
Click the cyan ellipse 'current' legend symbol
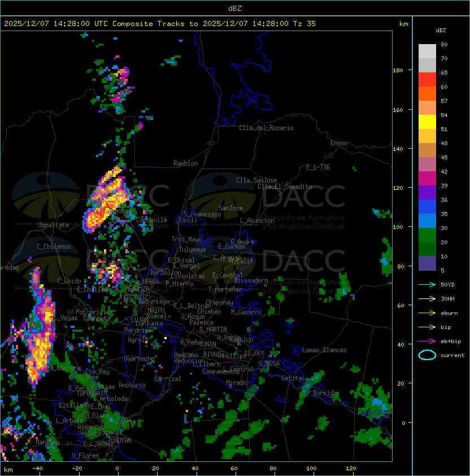point(427,355)
